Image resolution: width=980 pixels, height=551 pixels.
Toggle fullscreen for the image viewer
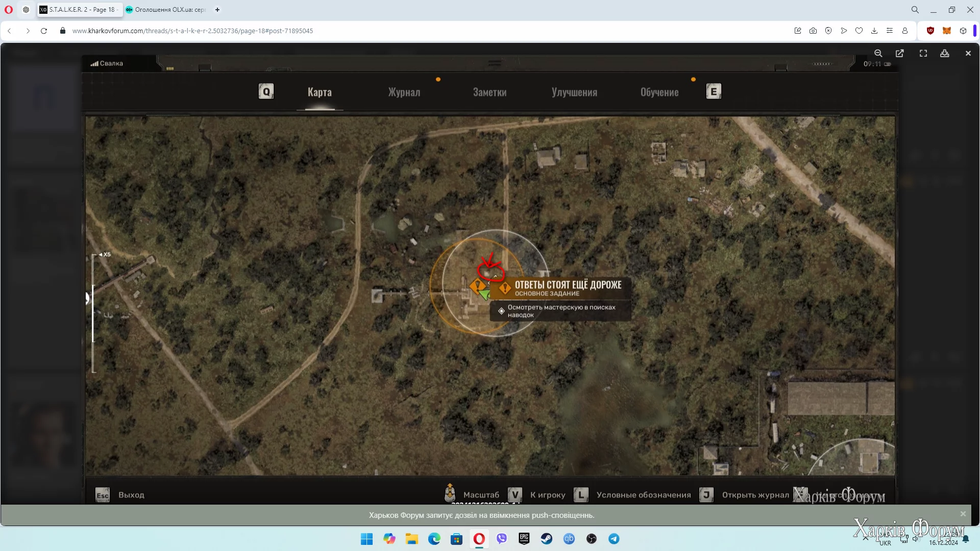coord(923,53)
